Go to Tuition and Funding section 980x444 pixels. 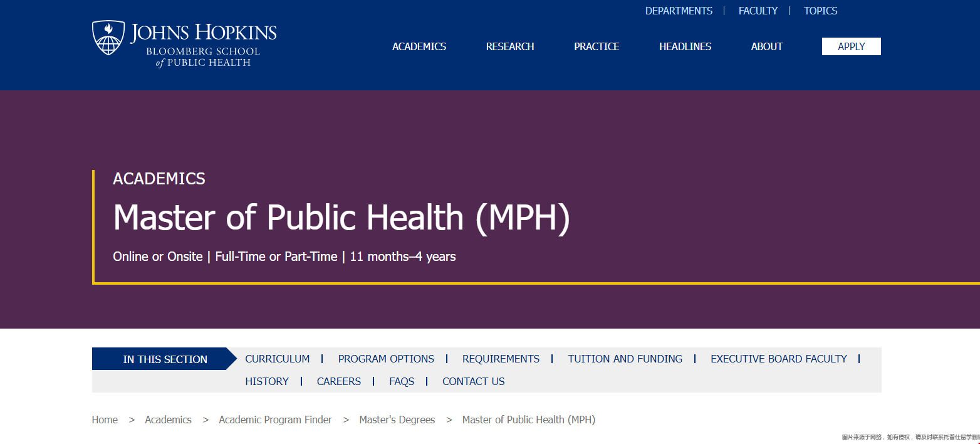tap(625, 359)
